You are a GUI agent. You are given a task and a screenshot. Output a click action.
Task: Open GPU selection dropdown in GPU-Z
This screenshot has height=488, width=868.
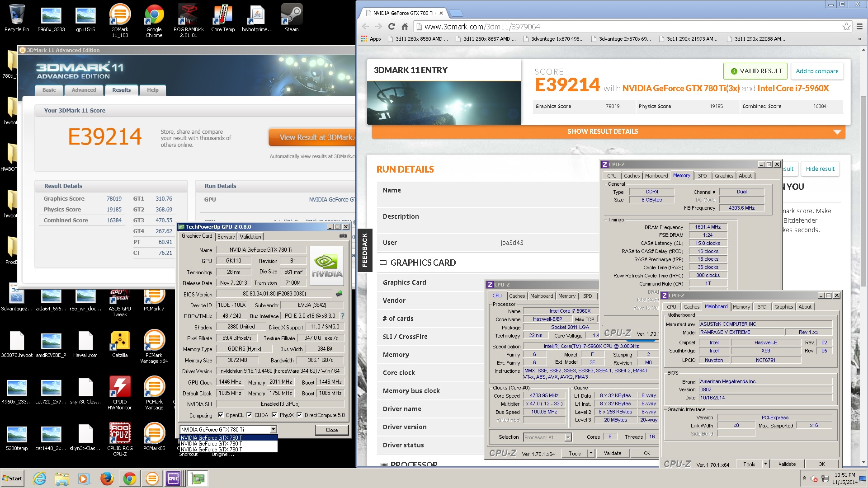click(x=273, y=430)
